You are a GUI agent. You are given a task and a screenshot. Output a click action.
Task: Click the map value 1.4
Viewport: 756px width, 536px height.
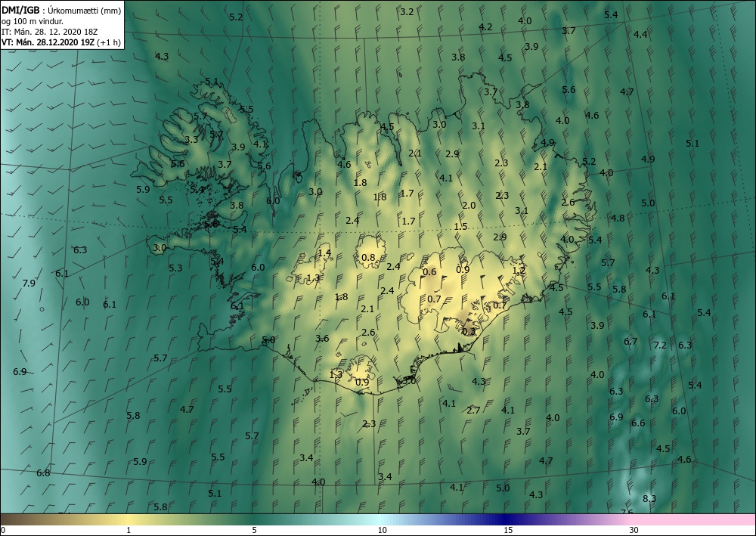[325, 253]
